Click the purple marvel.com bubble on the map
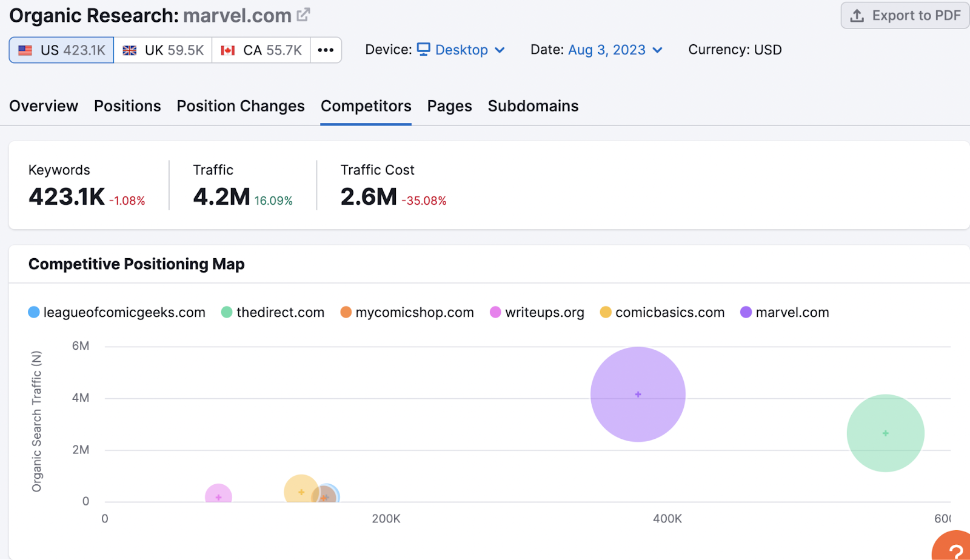This screenshot has height=560, width=970. (638, 394)
